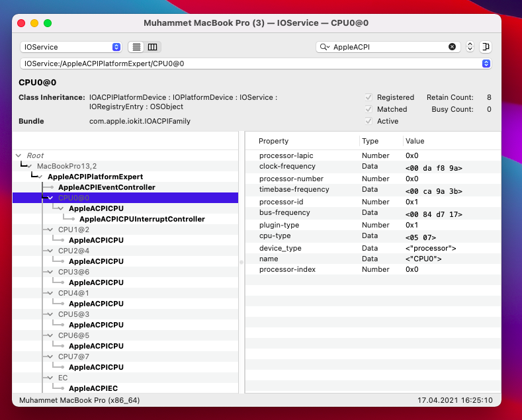Switch to list view mode icon

(x=136, y=47)
